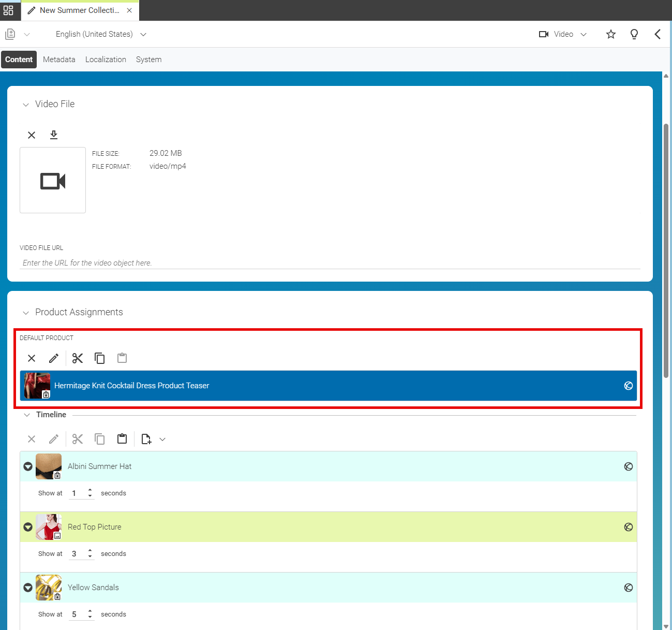672x630 pixels.
Task: Click the Timeline remove X icon
Action: click(32, 439)
